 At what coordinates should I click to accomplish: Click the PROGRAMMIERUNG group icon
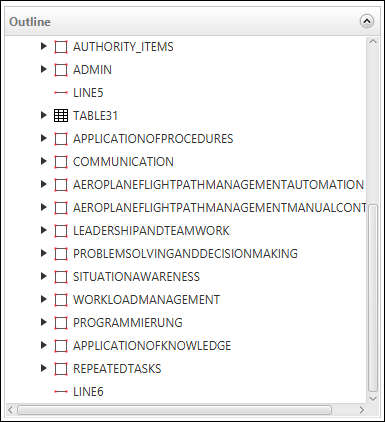[61, 323]
